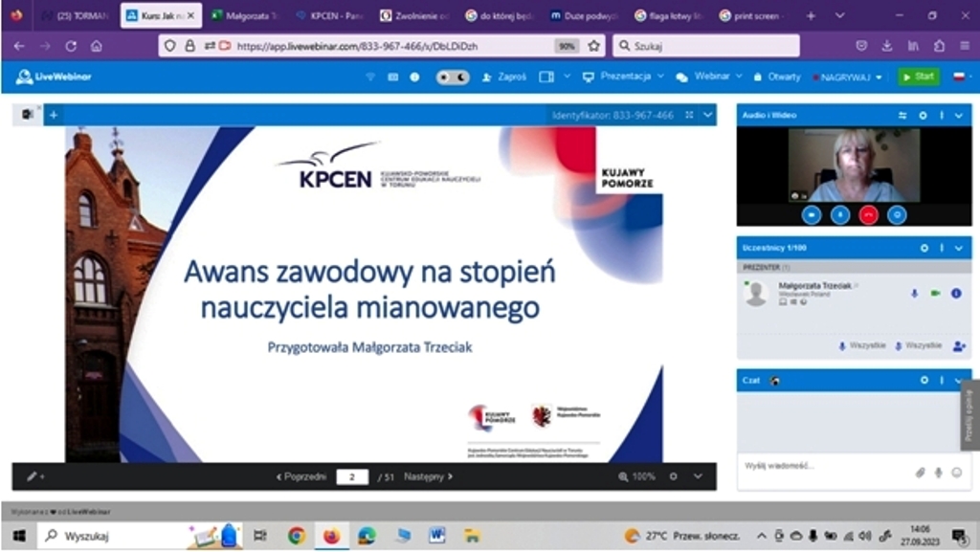Go to next slide Następny
This screenshot has height=552, width=980.
[x=428, y=476]
